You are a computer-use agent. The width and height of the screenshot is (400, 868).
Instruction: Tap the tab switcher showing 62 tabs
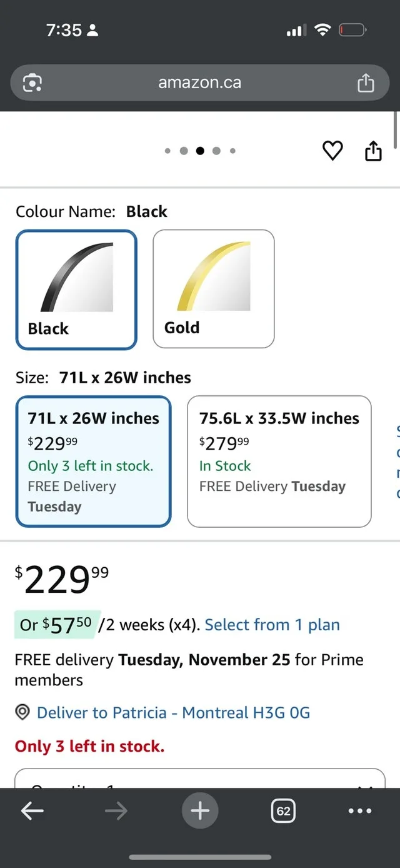(x=283, y=810)
